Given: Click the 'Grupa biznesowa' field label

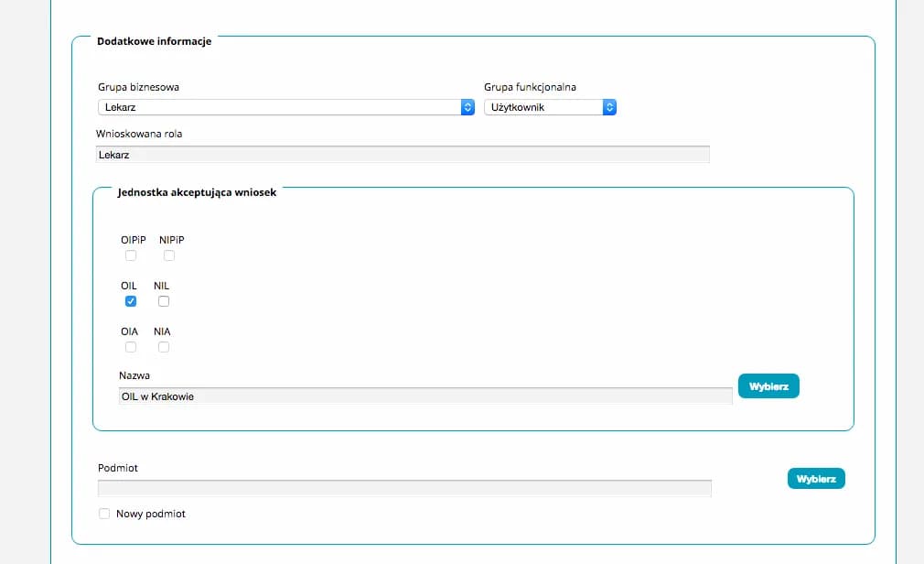Looking at the screenshot, I should coord(138,87).
